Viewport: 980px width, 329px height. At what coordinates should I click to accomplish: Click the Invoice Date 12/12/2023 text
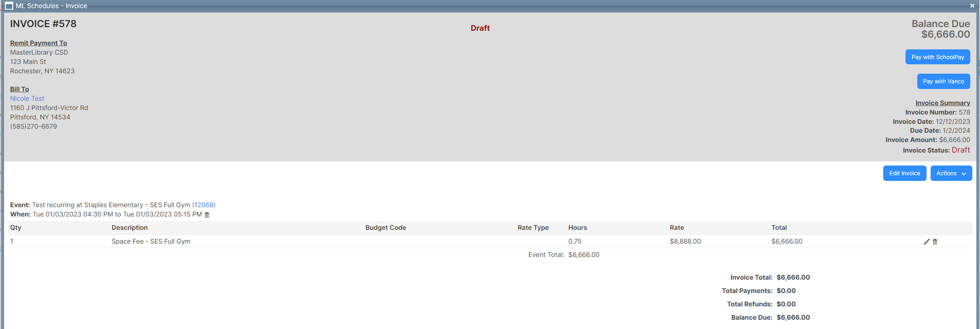point(931,122)
